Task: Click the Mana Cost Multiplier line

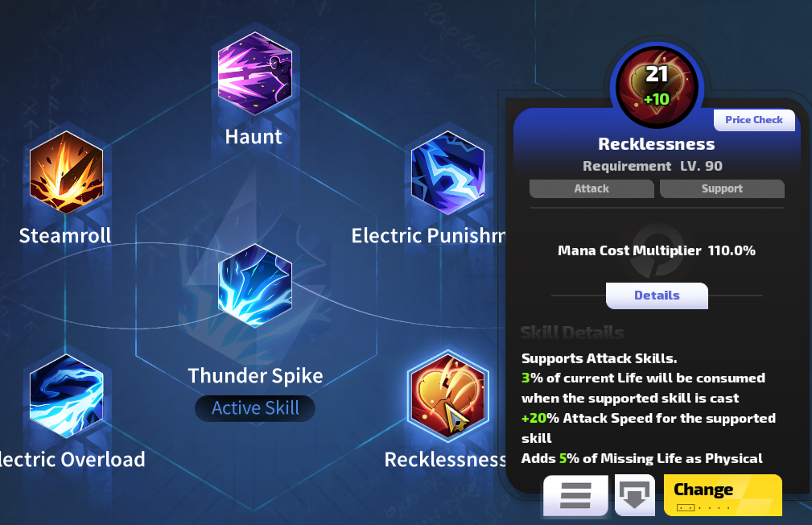Action: click(x=657, y=251)
